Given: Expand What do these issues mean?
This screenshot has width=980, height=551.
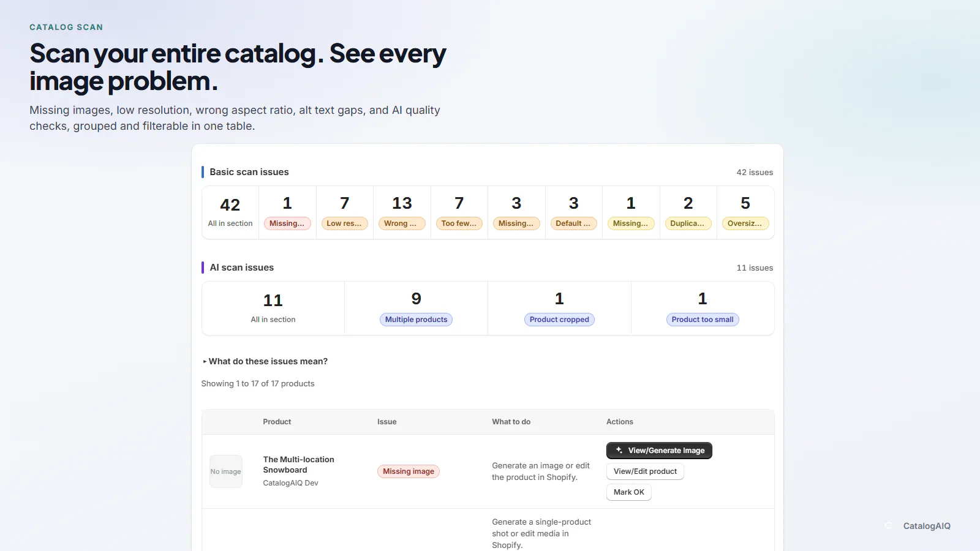Looking at the screenshot, I should (265, 361).
